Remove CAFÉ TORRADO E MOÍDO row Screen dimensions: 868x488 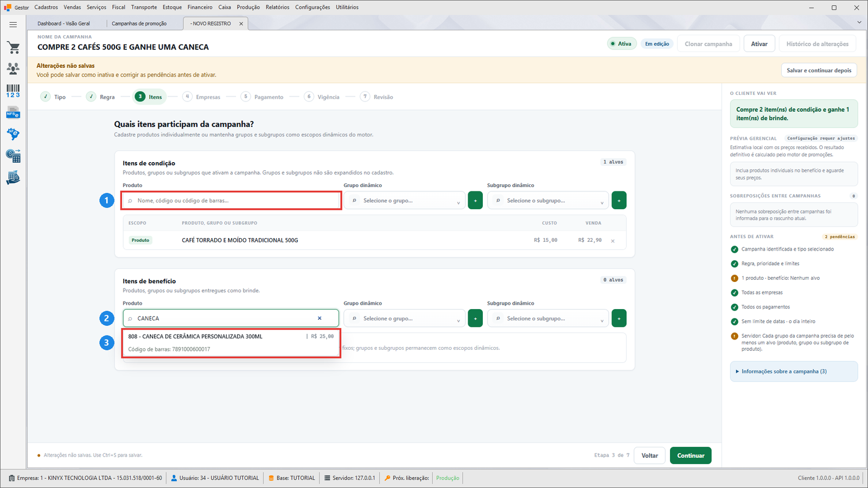click(613, 241)
